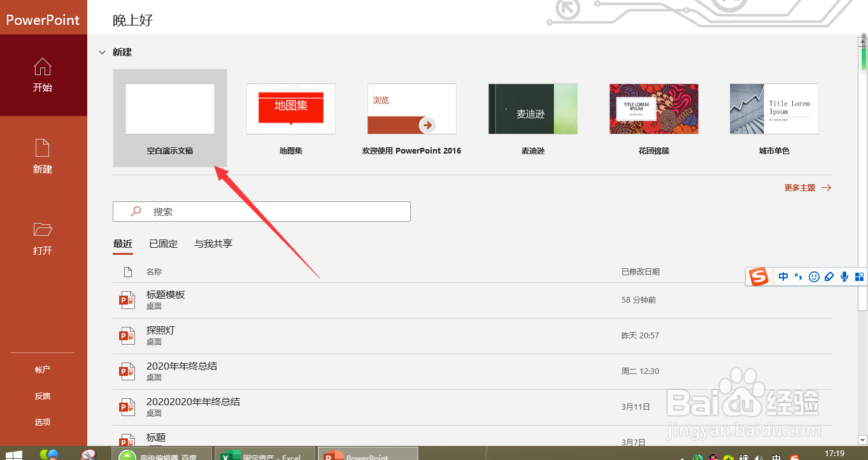Start voice input with the microphone icon
Viewport: 868px width, 460px height.
pos(844,277)
